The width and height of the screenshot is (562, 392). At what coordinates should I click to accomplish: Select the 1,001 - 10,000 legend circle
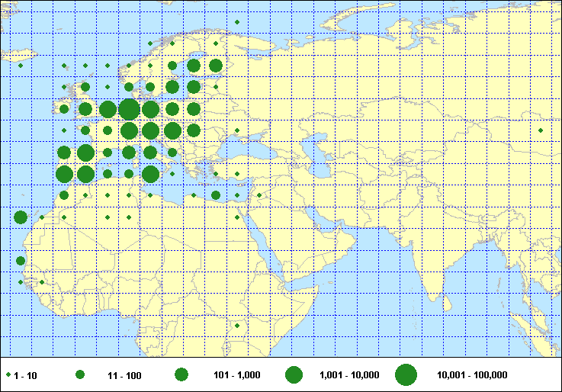click(294, 375)
